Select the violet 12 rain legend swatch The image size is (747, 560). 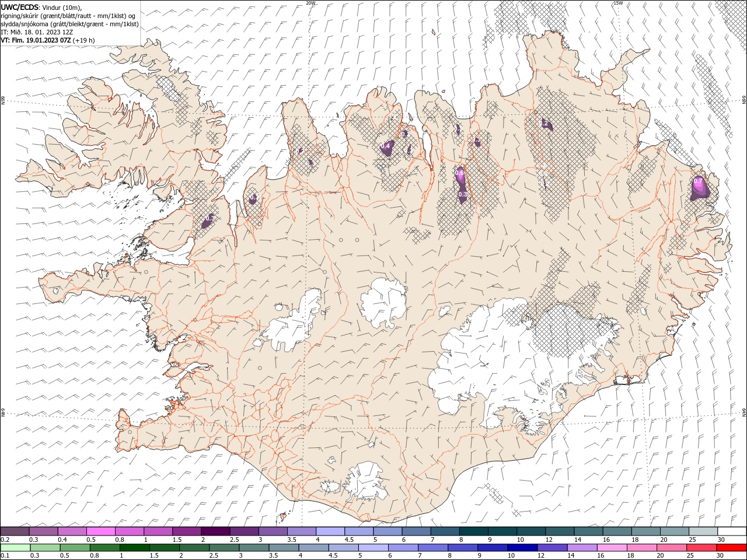[552, 548]
